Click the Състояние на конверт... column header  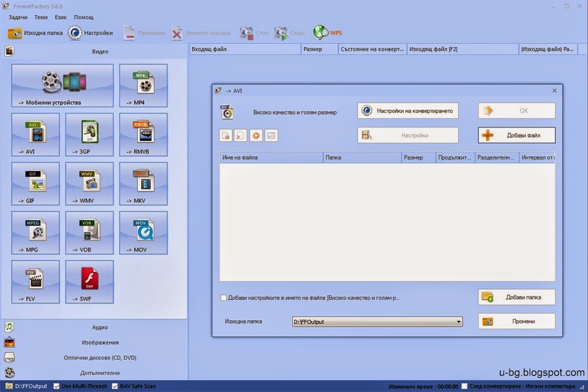372,49
